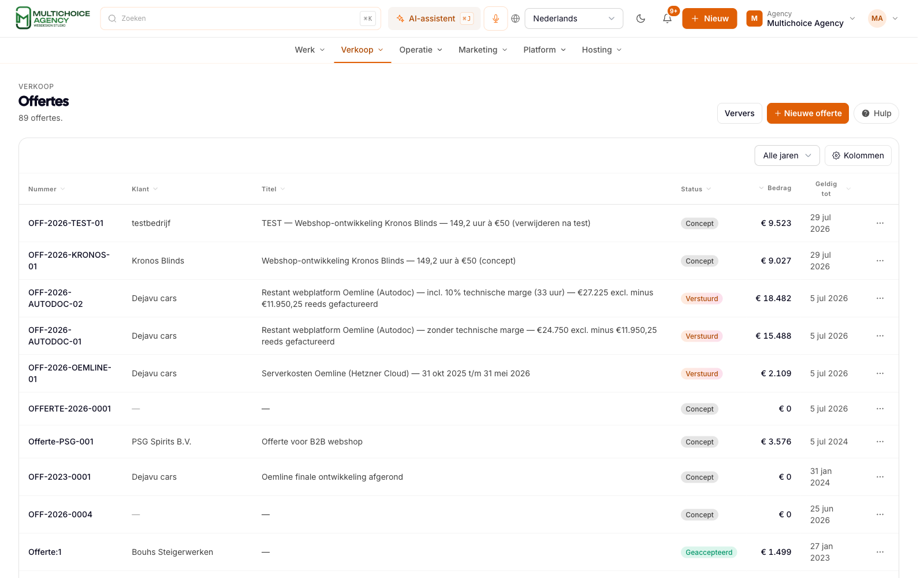The width and height of the screenshot is (924, 578).
Task: Open row actions for OFF-2026-TEST-01
Action: point(880,223)
